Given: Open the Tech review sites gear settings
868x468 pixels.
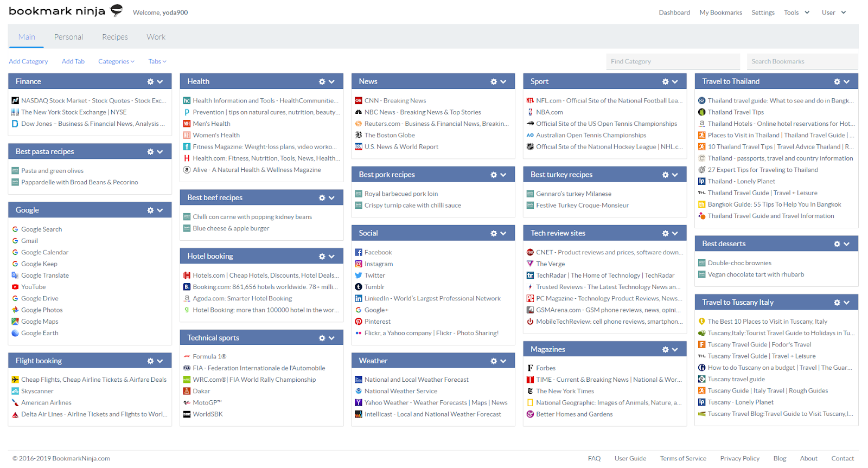Looking at the screenshot, I should 665,233.
